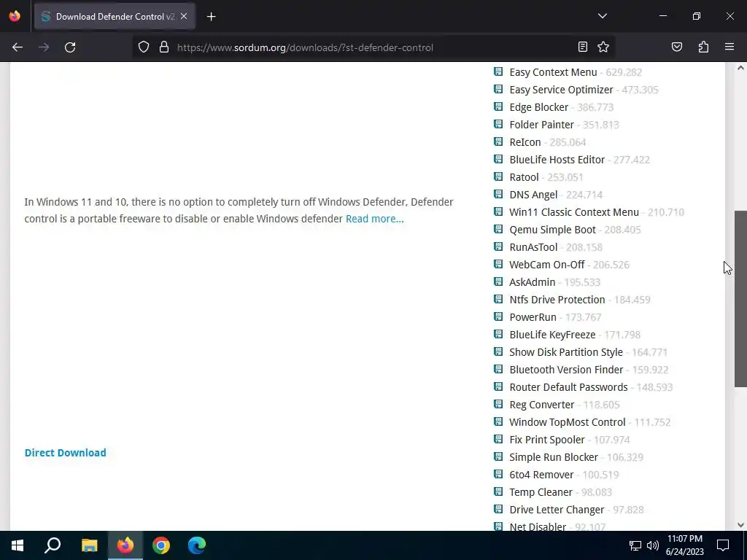Viewport: 747px width, 560px height.
Task: Open volume control in system tray
Action: 653,545
